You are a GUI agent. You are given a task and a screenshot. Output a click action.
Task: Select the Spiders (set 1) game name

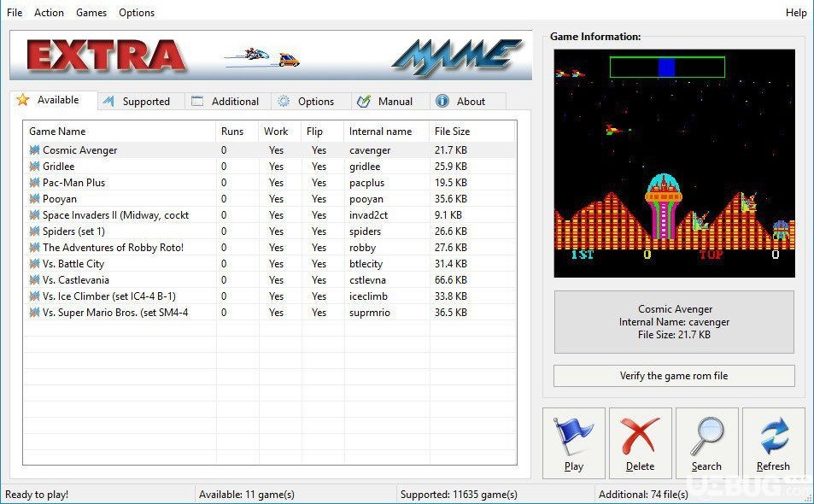point(73,231)
